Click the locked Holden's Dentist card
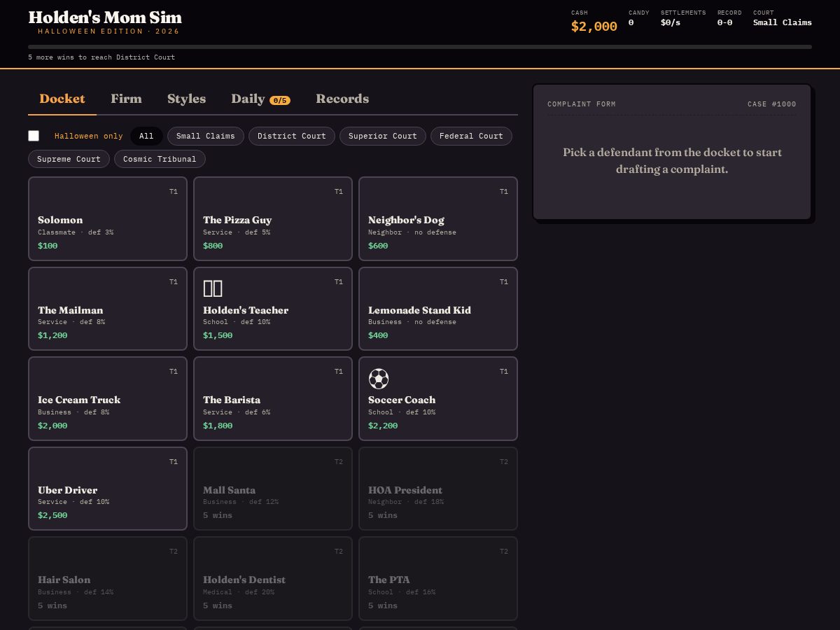The height and width of the screenshot is (630, 840). coord(273,578)
